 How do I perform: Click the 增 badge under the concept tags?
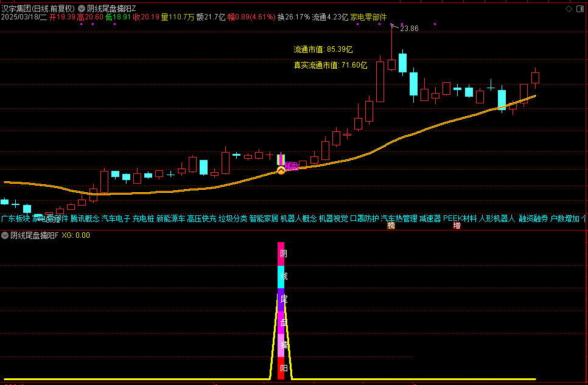click(457, 226)
